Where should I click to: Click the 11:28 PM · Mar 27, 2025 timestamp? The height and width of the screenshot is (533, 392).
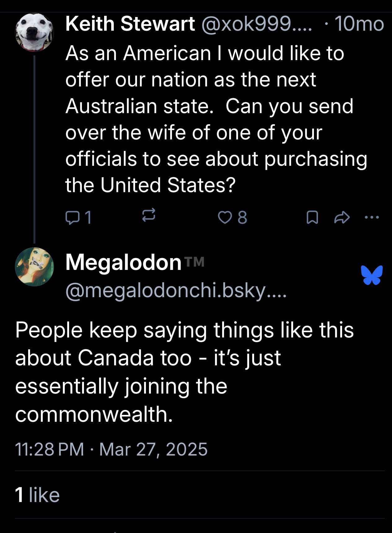[111, 449]
